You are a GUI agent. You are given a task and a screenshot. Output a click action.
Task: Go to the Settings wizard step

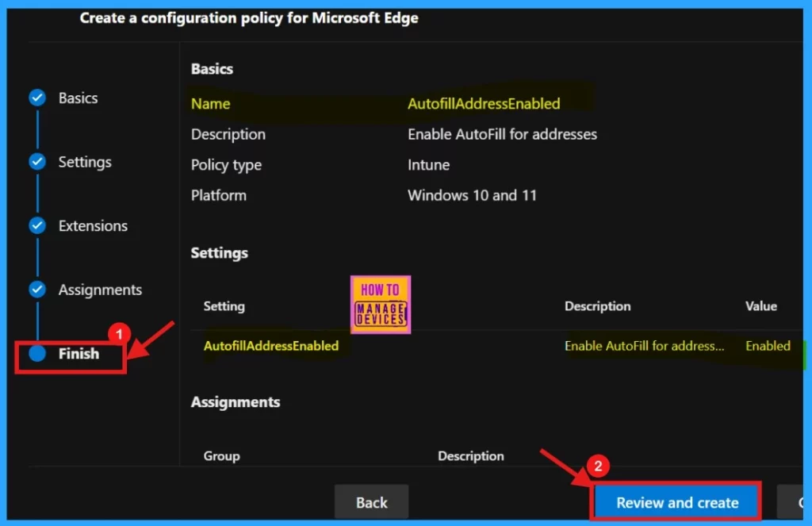pyautogui.click(x=85, y=162)
